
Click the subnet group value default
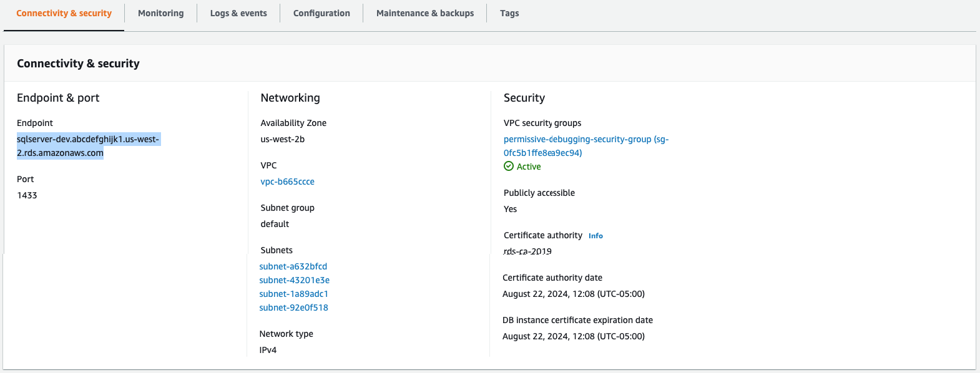click(275, 224)
